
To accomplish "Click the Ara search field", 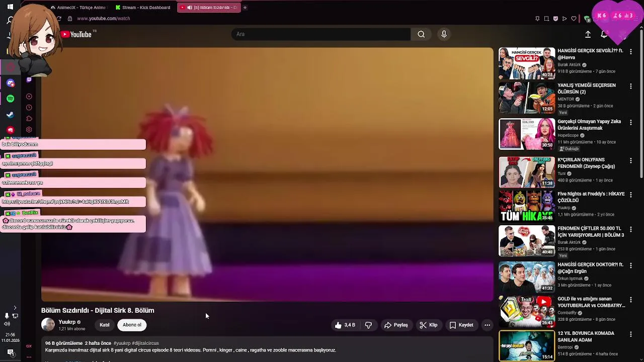I will [321, 34].
